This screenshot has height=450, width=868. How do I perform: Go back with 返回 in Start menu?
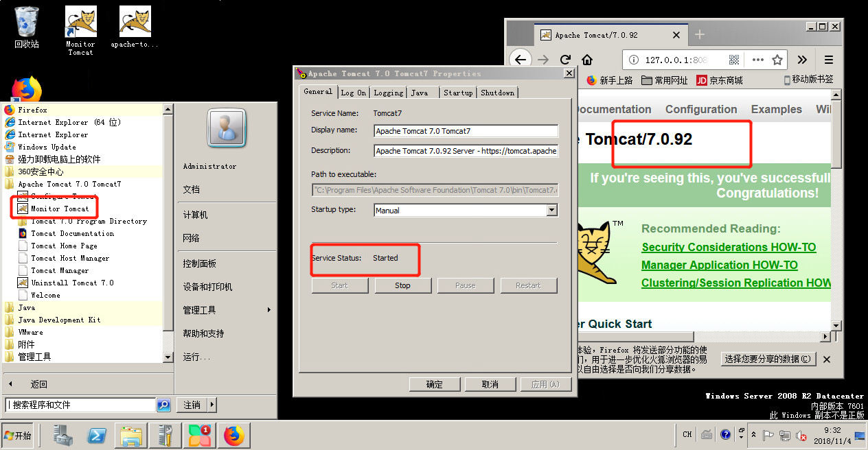point(38,384)
